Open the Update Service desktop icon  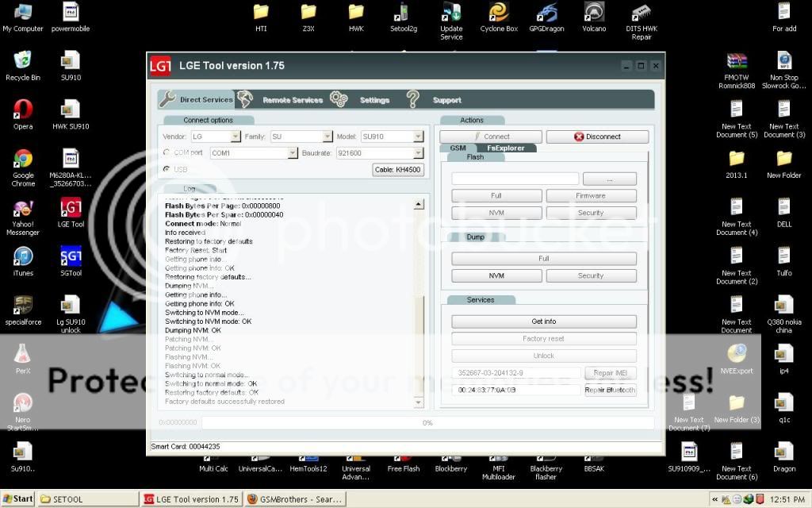[x=451, y=21]
